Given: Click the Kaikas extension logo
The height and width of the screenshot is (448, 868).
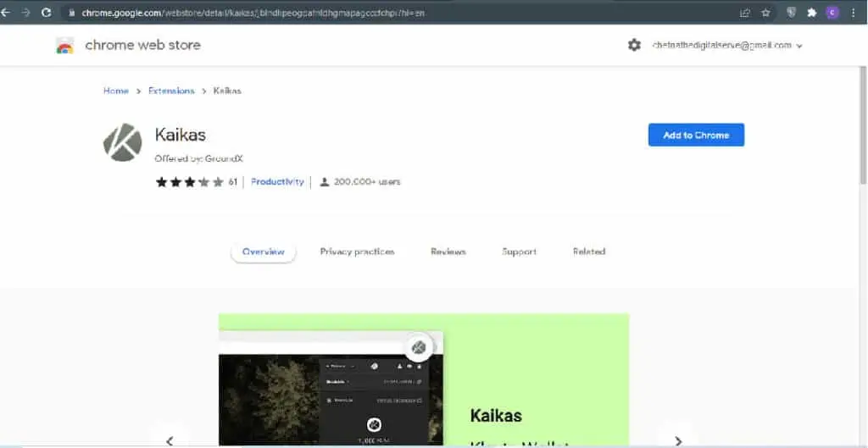Looking at the screenshot, I should pyautogui.click(x=122, y=142).
